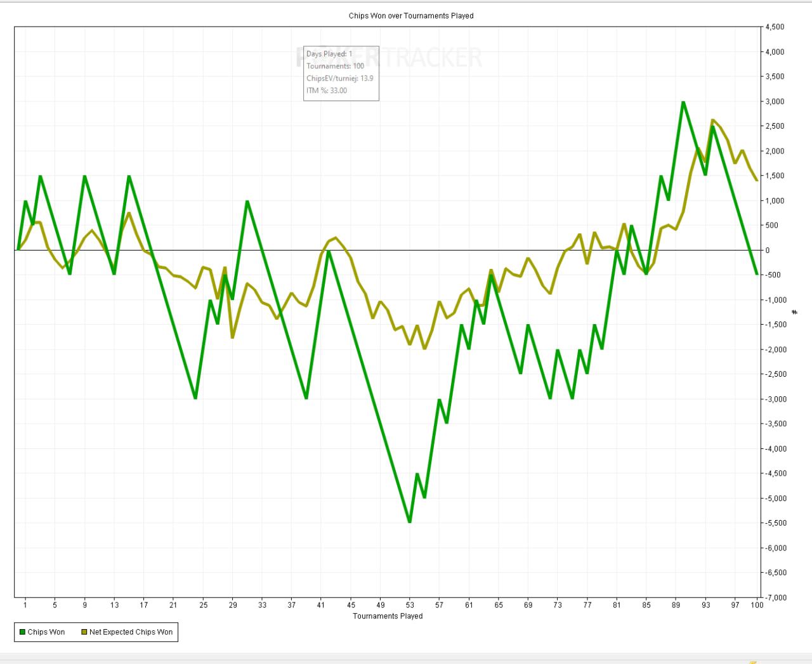The image size is (812, 664).
Task: Click the green line endpoint at tournament 100
Action: click(x=757, y=275)
